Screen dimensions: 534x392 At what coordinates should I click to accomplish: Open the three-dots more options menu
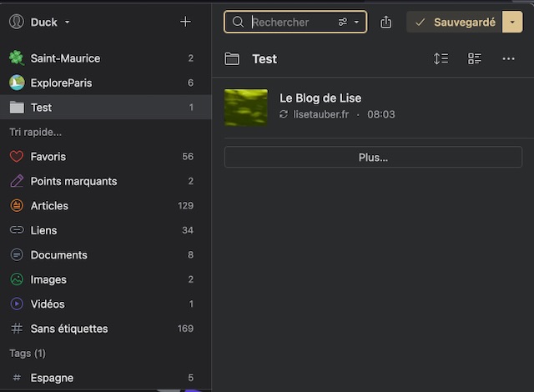coord(508,58)
